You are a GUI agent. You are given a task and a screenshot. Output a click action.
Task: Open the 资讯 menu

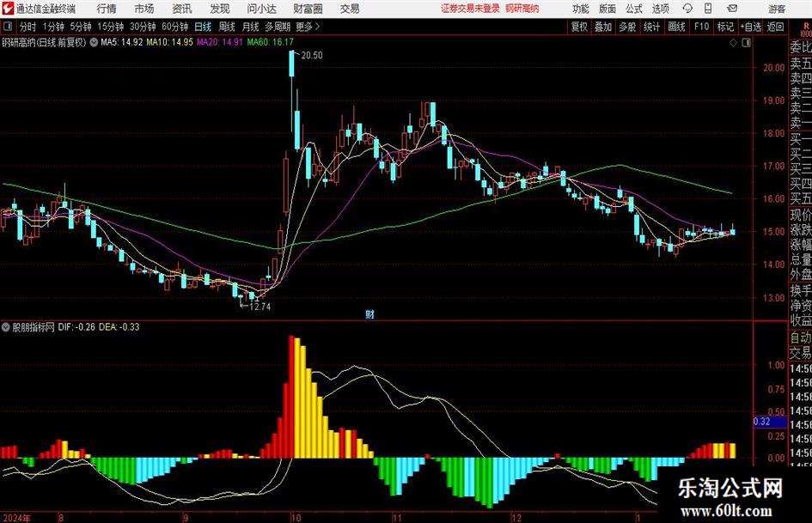click(x=182, y=9)
